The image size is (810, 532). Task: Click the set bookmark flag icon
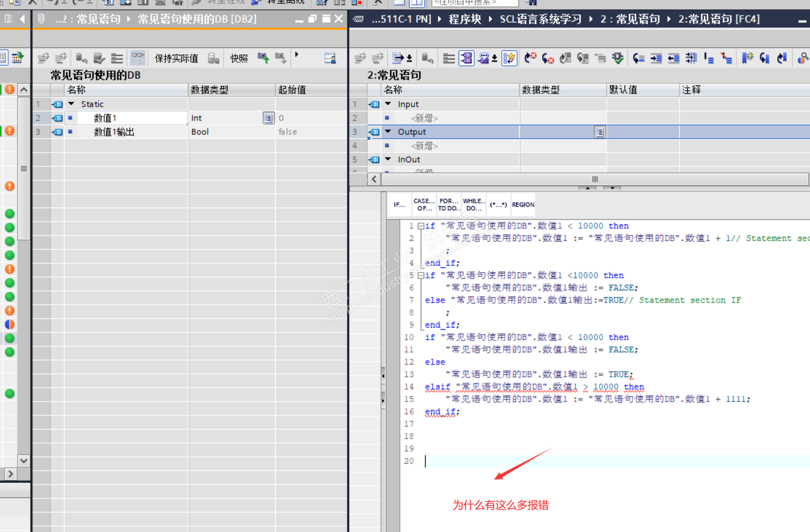pos(747,58)
